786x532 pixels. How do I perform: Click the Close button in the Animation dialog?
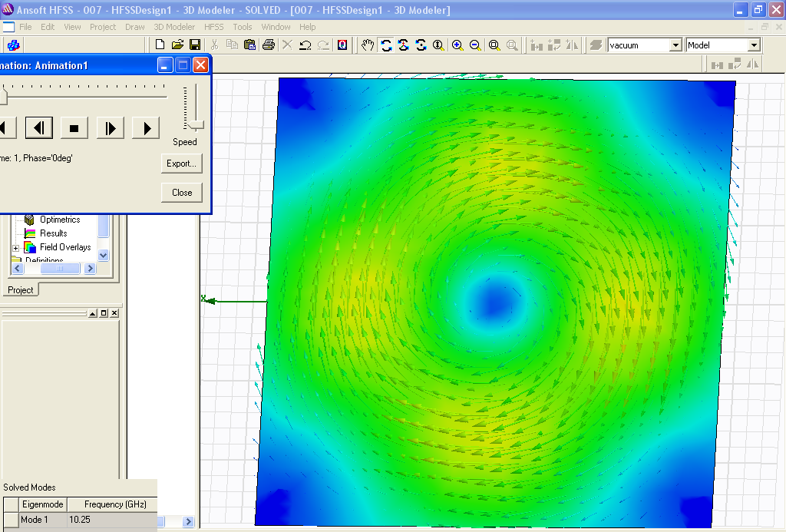click(181, 193)
